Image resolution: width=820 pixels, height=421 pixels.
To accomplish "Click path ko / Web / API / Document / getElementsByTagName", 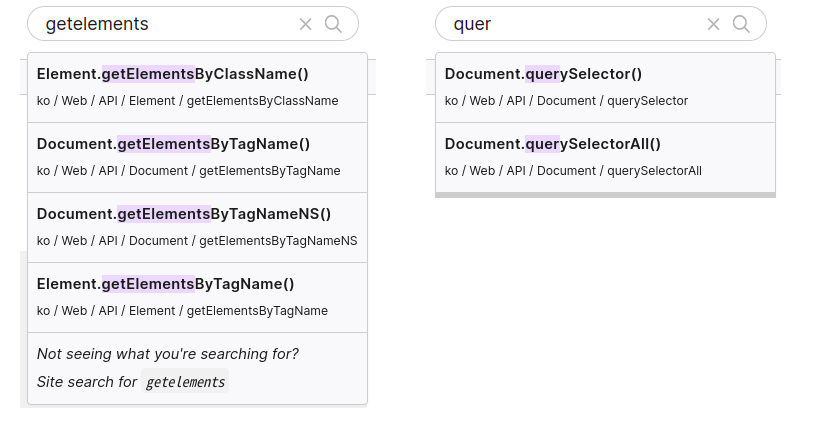I will pyautogui.click(x=189, y=171).
